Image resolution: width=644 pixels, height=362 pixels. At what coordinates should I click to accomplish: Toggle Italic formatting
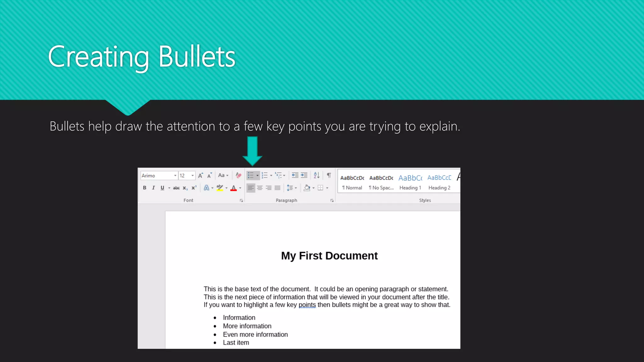[153, 188]
